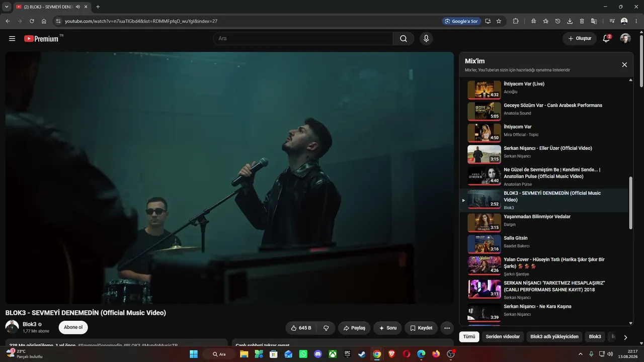Open Steam from the taskbar

point(362,354)
